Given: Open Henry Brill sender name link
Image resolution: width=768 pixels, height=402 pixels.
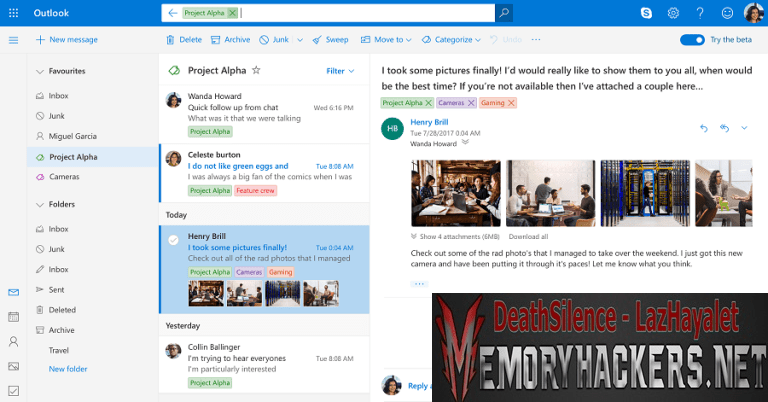Looking at the screenshot, I should [429, 122].
